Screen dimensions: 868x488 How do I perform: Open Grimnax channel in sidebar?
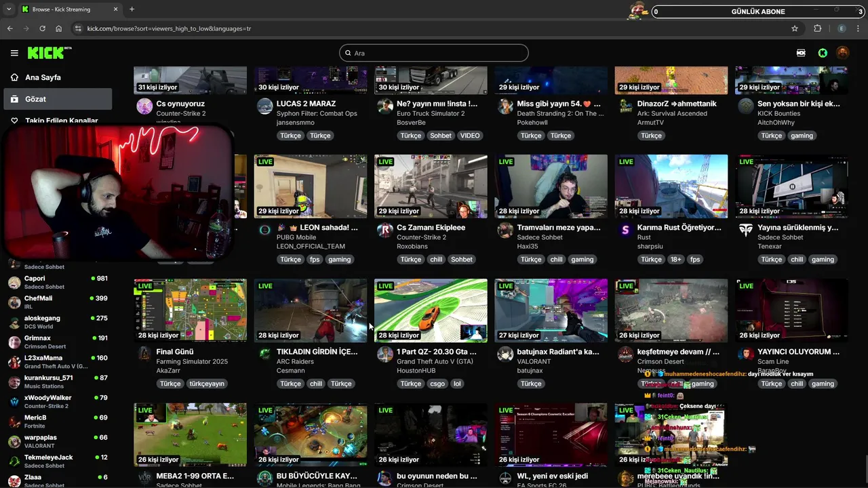(x=58, y=342)
